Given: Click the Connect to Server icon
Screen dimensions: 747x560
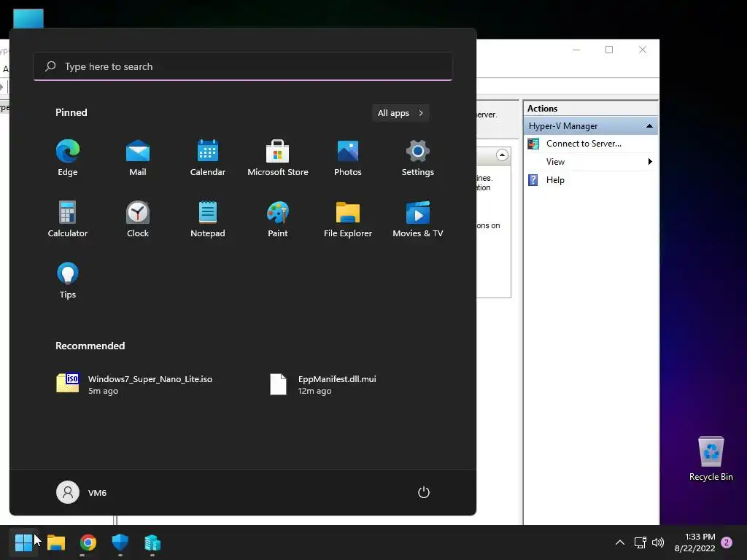Looking at the screenshot, I should (533, 144).
